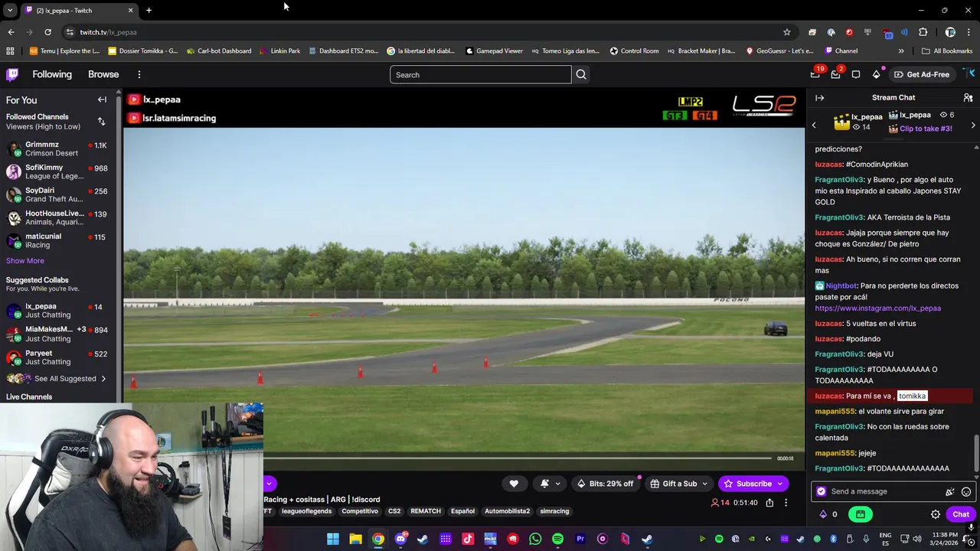The image size is (980, 551).
Task: Click the search magnifier button
Action: (x=581, y=74)
